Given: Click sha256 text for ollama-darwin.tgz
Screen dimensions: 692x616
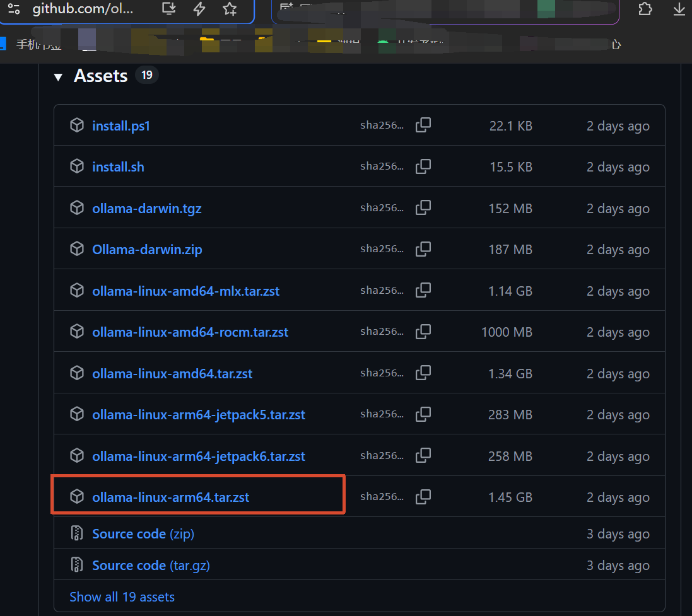Looking at the screenshot, I should (x=382, y=208).
